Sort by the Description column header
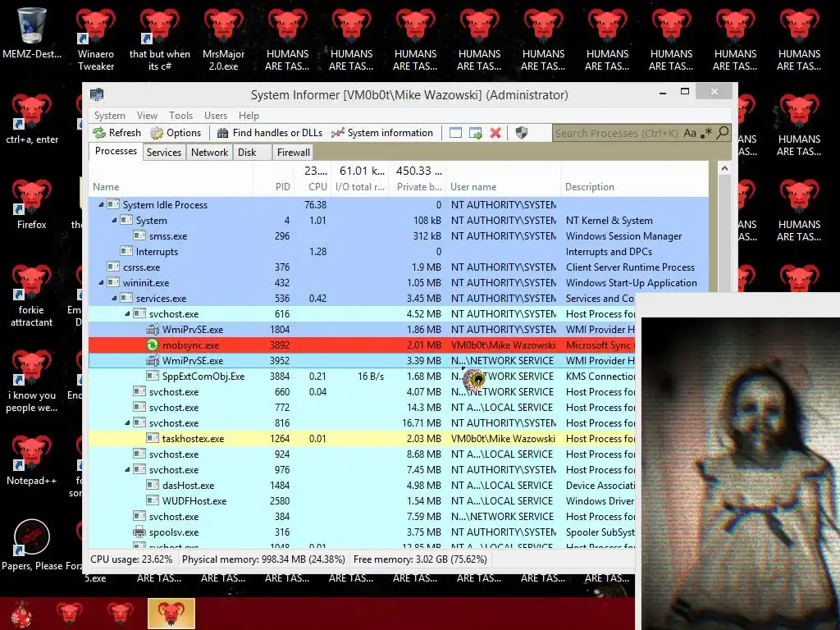 [x=634, y=187]
